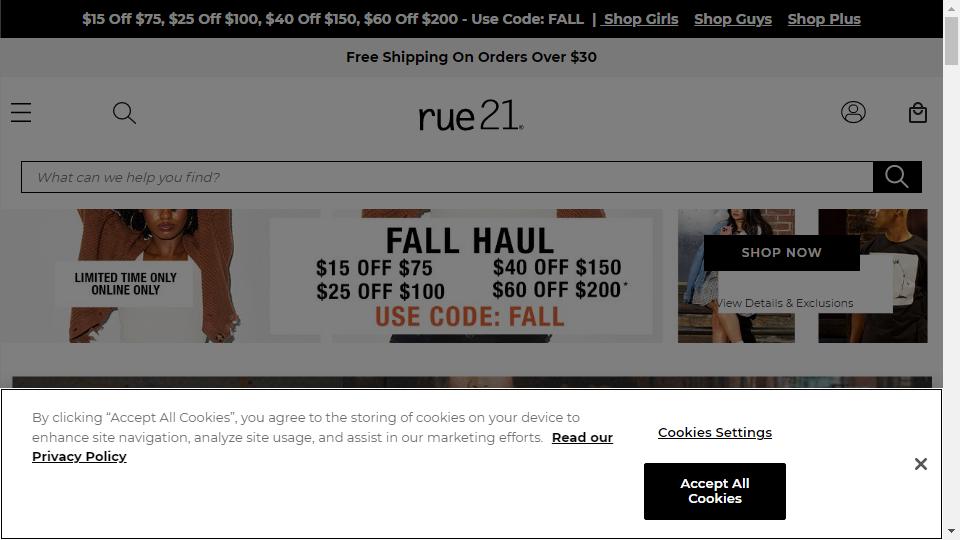Click the page scrollbar down arrow
Viewport: 960px width, 540px height.
point(951,531)
